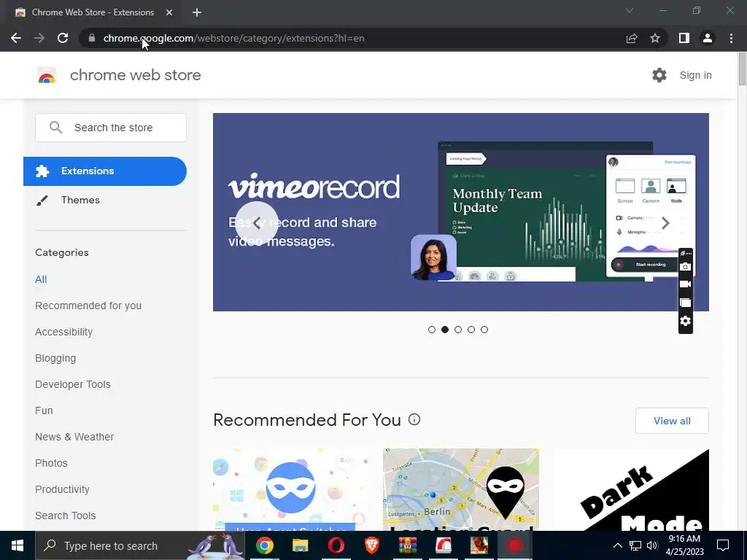The height and width of the screenshot is (560, 747).
Task: Open Google Chrome from the taskbar
Action: click(264, 545)
